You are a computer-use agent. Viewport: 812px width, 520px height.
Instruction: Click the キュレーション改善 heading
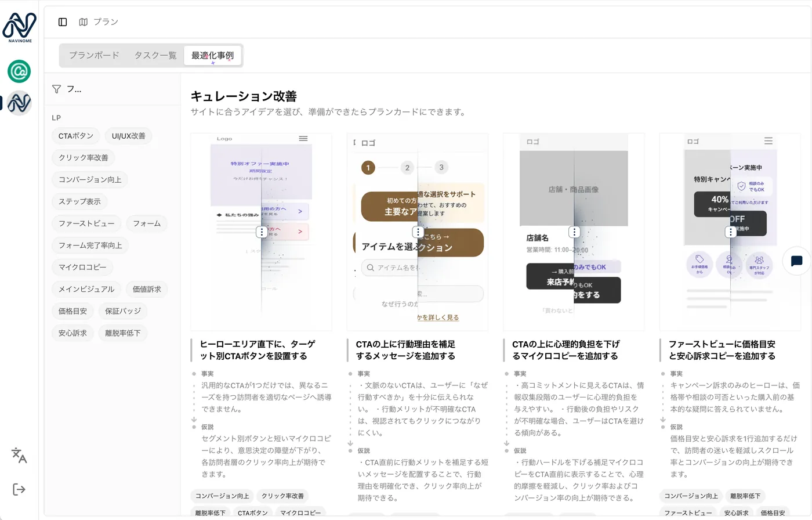click(244, 96)
